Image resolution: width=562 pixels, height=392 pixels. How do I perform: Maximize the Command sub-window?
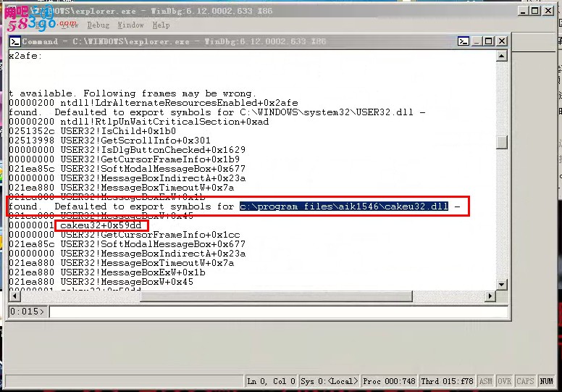coord(489,41)
